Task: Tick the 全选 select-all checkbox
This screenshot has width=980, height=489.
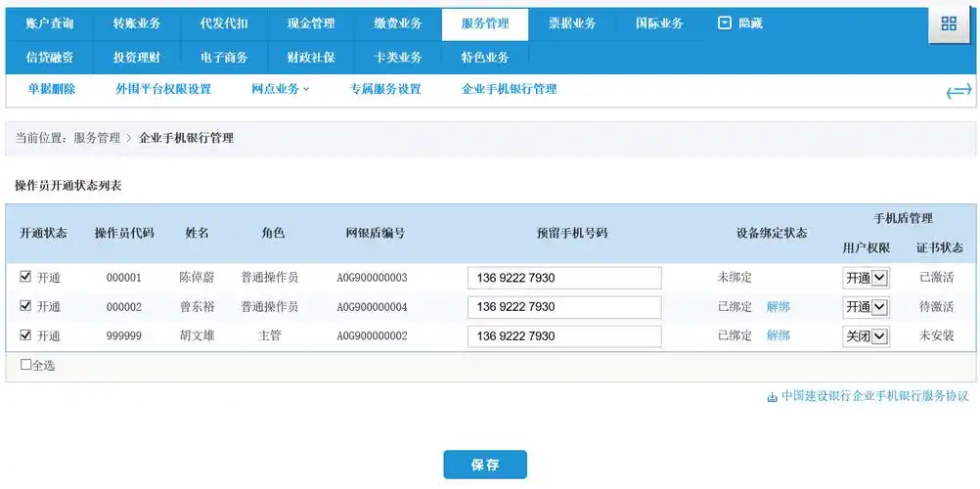Action: click(x=25, y=365)
